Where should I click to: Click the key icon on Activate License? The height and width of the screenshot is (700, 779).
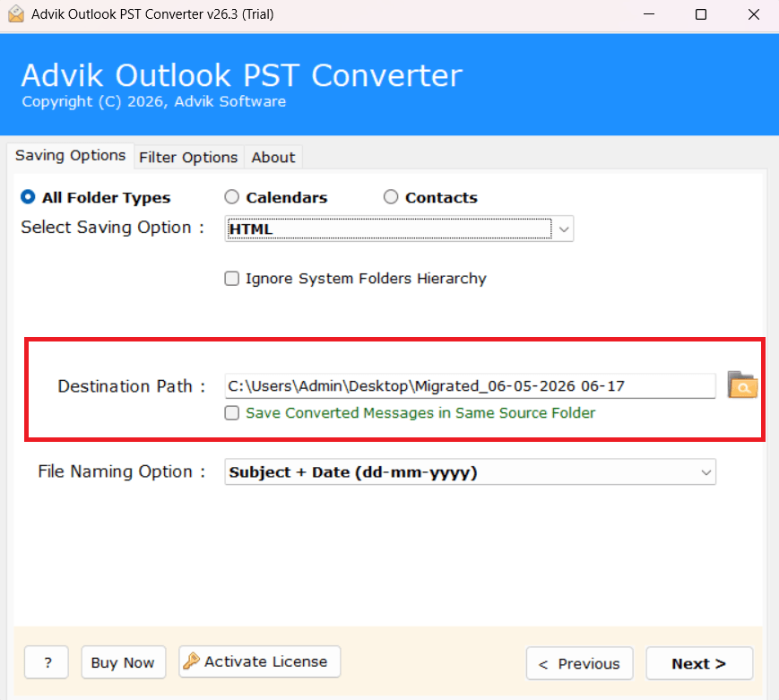[191, 661]
